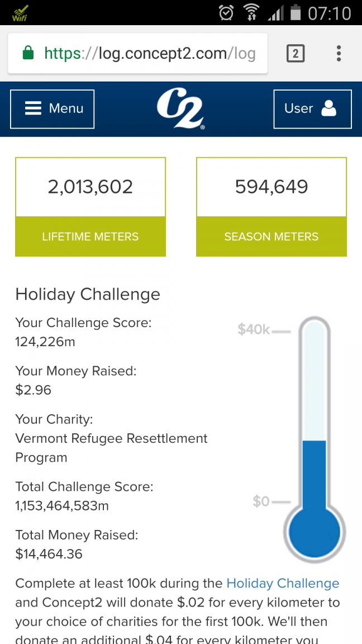362x644 pixels.
Task: Tap the Concept2 C2 logo
Action: [180, 109]
